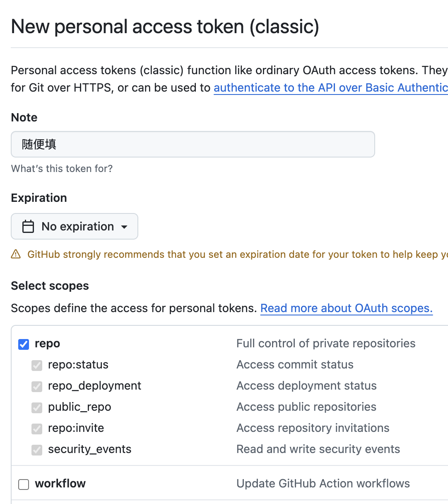Image resolution: width=448 pixels, height=504 pixels.
Task: Click the dropdown caret beside No expiration
Action: pyautogui.click(x=124, y=227)
